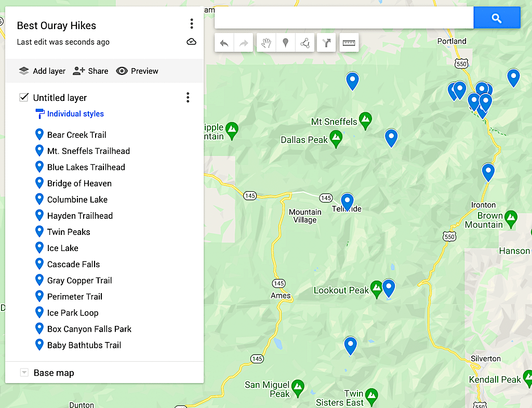This screenshot has height=408, width=532.
Task: Select Box Canyon Falls Park entry
Action: pyautogui.click(x=89, y=329)
